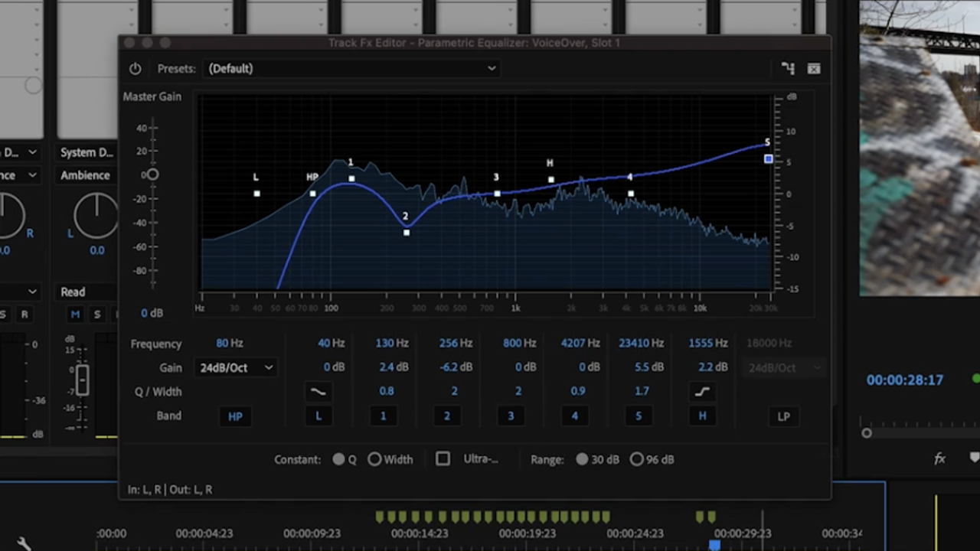Click the HP frequency value 80 Hz
The height and width of the screenshot is (551, 980).
pos(230,343)
